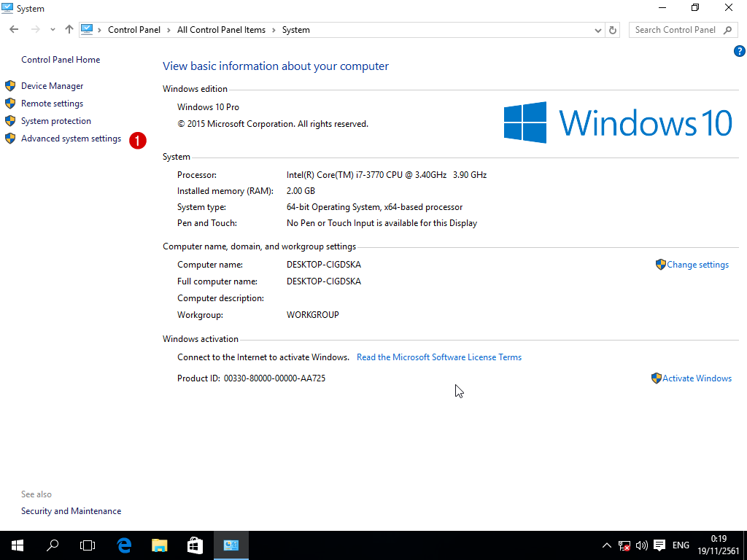Click shield icon beside Advanced system settings

click(10, 139)
